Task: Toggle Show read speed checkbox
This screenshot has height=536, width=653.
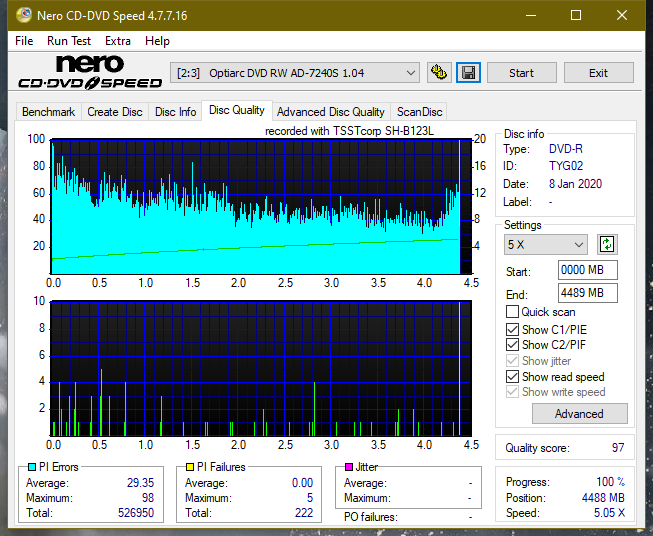Action: pos(512,376)
